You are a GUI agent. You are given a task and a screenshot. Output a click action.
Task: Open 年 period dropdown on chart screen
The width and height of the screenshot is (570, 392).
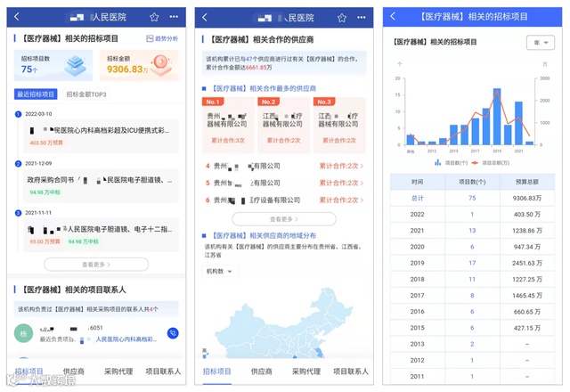pyautogui.click(x=541, y=43)
